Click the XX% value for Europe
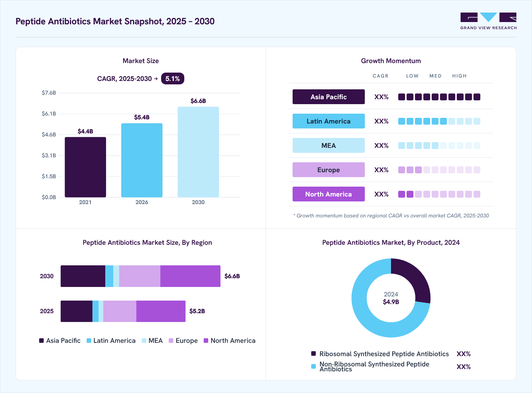This screenshot has height=393, width=532. pos(382,170)
